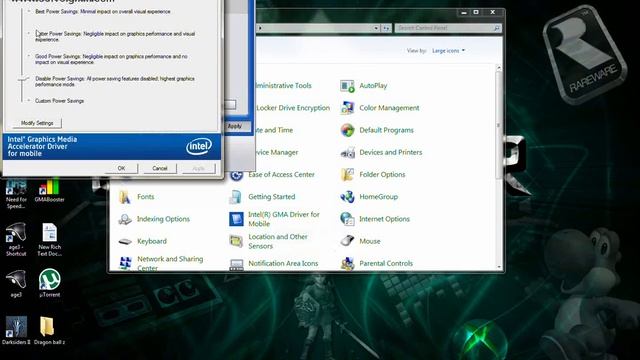Open BitLocker Drive Encryption link
This screenshot has height=360, width=640.
293,108
